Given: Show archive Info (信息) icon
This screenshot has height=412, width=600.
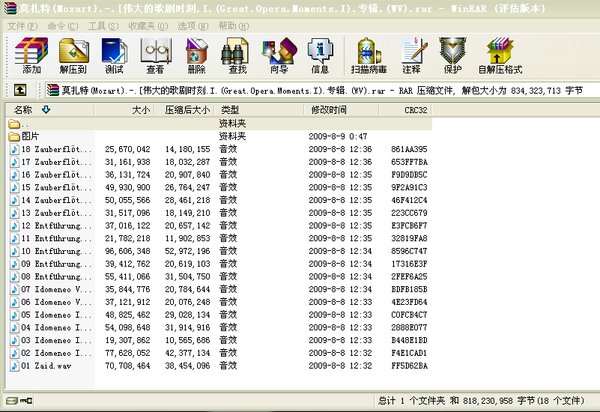Looking at the screenshot, I should [x=320, y=55].
